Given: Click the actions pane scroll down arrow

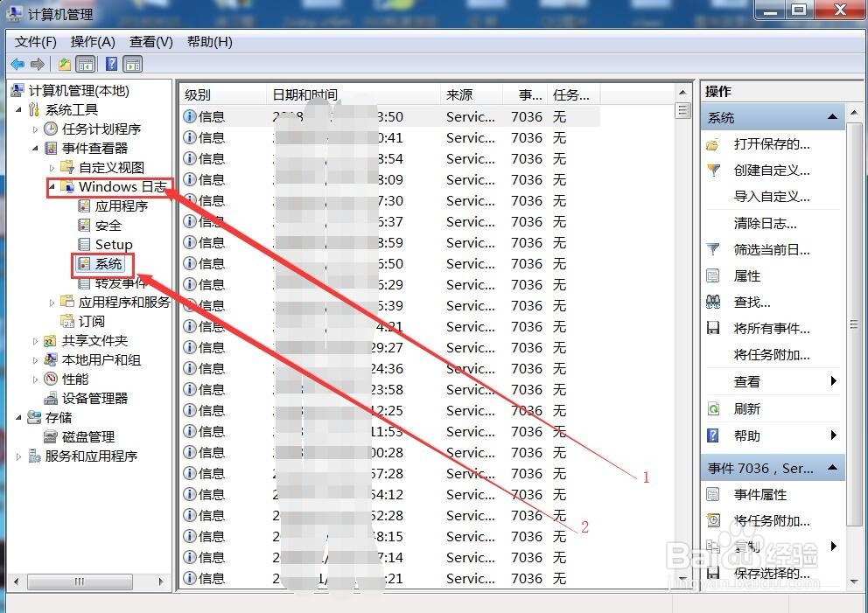Looking at the screenshot, I should (854, 581).
